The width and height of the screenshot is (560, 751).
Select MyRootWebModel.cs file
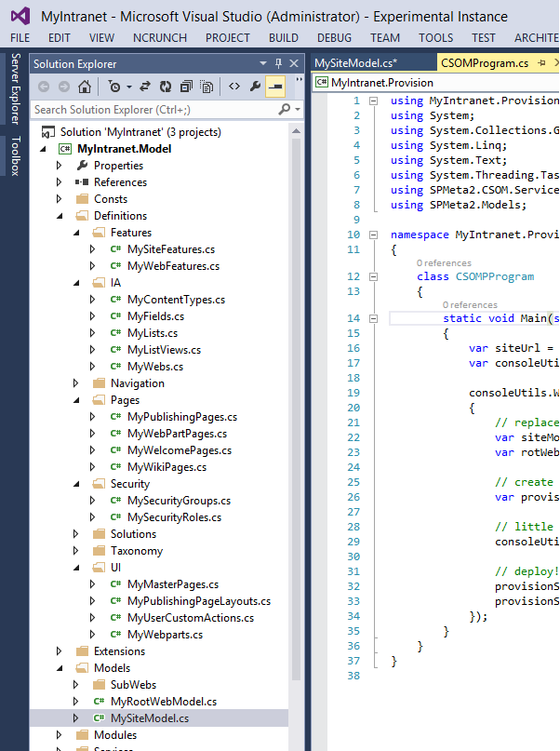(x=163, y=702)
